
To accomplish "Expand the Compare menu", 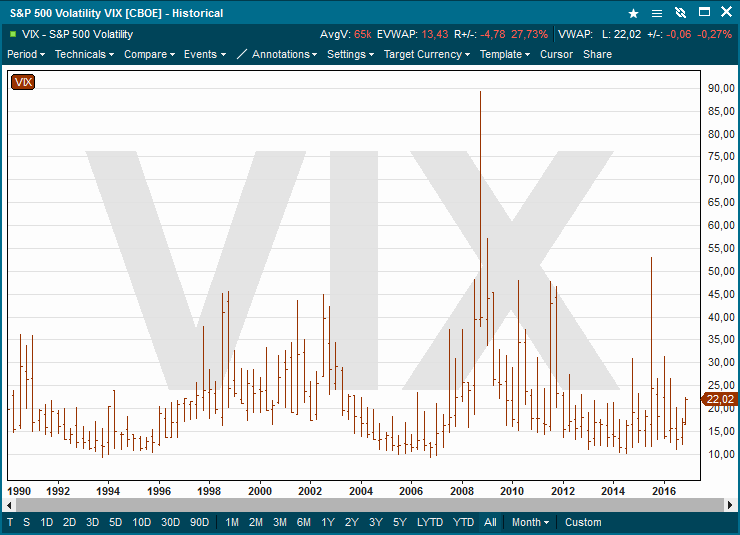I will pyautogui.click(x=149, y=54).
